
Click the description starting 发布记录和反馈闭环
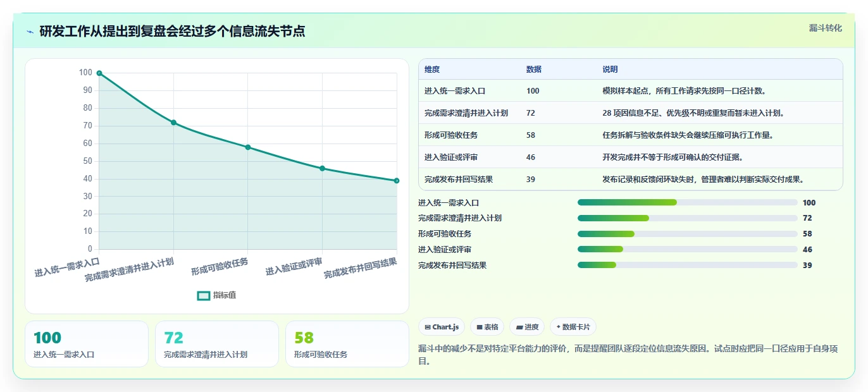click(x=705, y=180)
